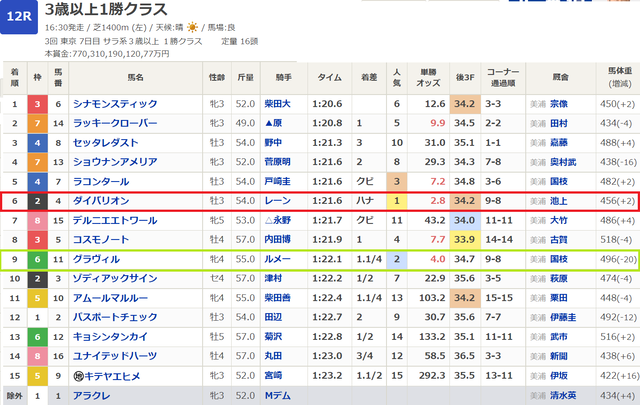Open jockey 戸崎圭 profile

[x=278, y=182]
